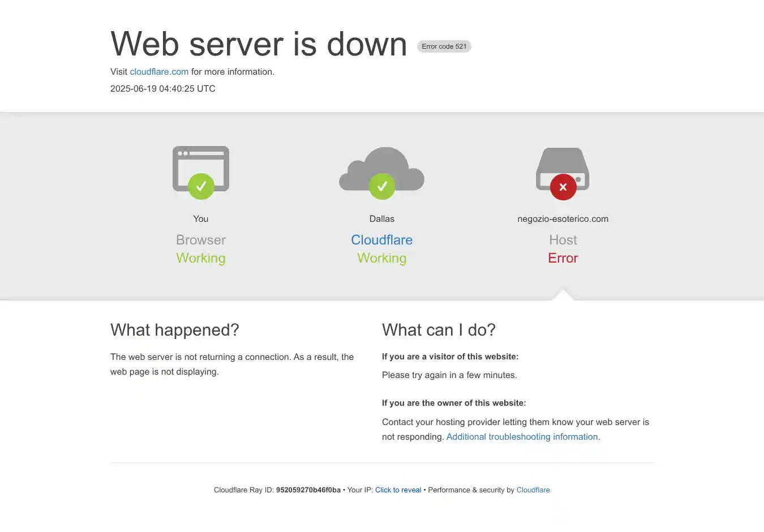Image resolution: width=764 pixels, height=532 pixels.
Task: Open Additional troubleshooting information link
Action: (523, 437)
